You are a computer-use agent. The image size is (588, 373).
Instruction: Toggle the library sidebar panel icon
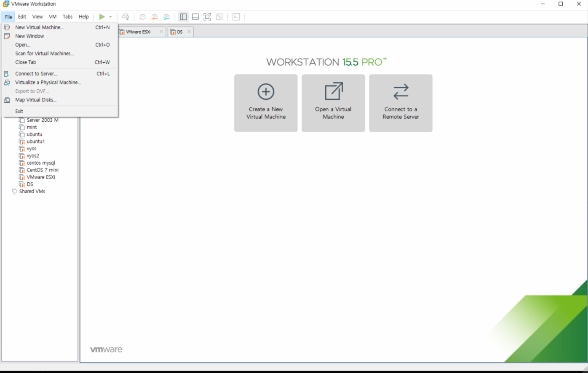(x=183, y=17)
